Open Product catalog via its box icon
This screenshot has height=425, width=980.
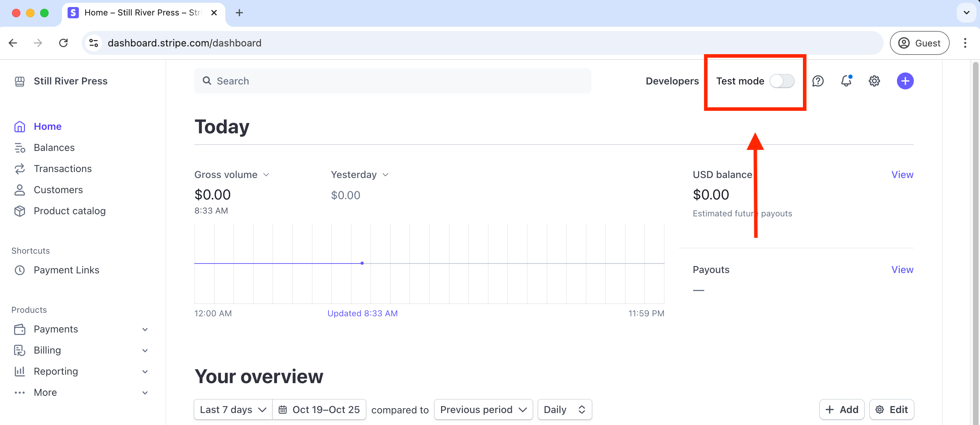[19, 211]
